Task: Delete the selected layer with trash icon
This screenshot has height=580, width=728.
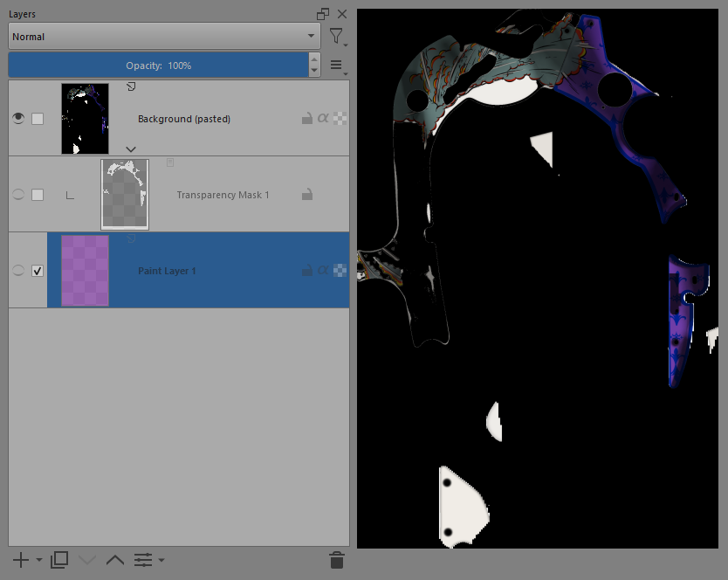Action: click(336, 560)
